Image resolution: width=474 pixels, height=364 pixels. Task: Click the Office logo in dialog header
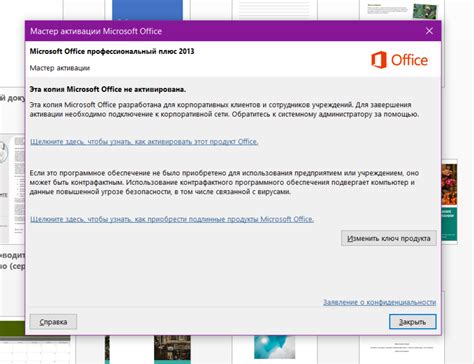point(399,60)
